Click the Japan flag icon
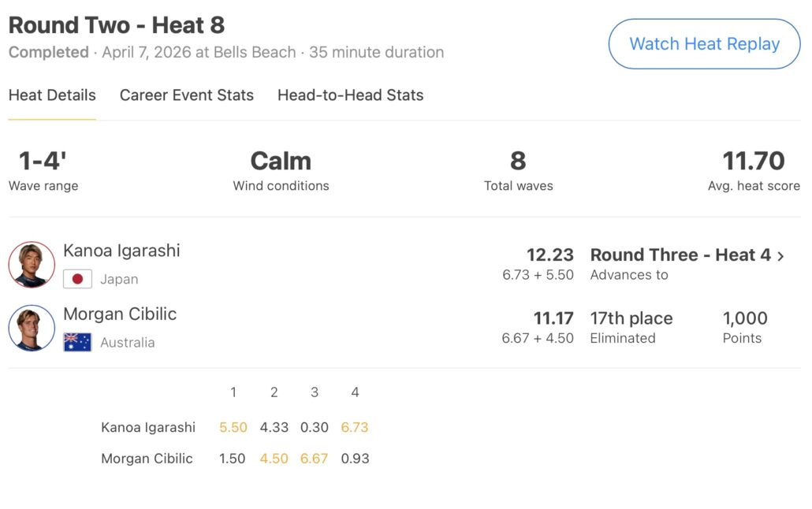This screenshot has width=812, height=509. point(77,279)
